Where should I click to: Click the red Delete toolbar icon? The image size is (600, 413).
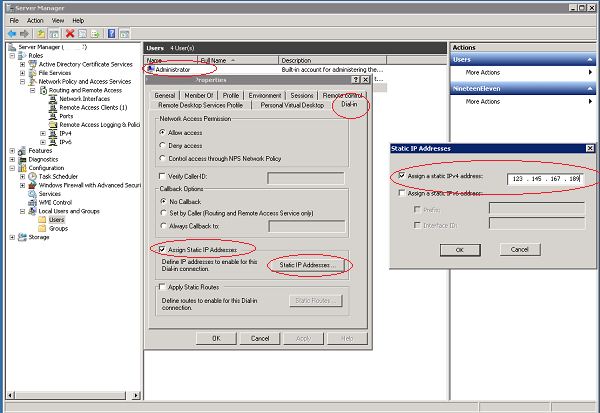point(70,33)
